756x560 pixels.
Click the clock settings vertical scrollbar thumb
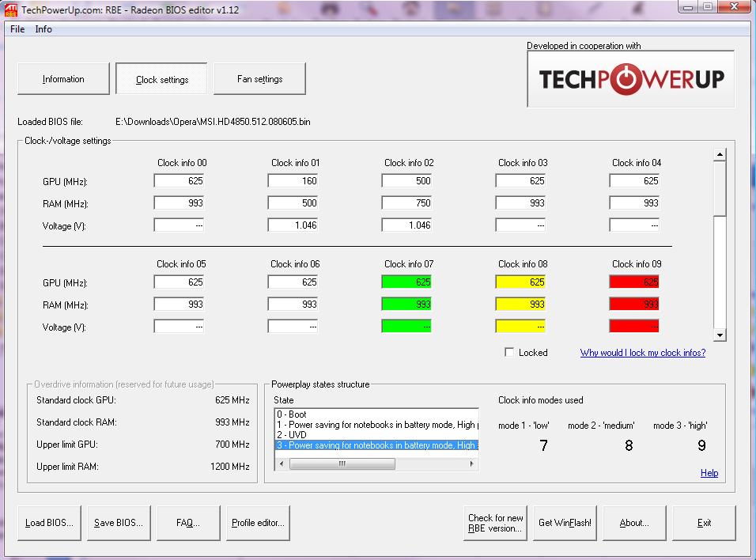720,188
